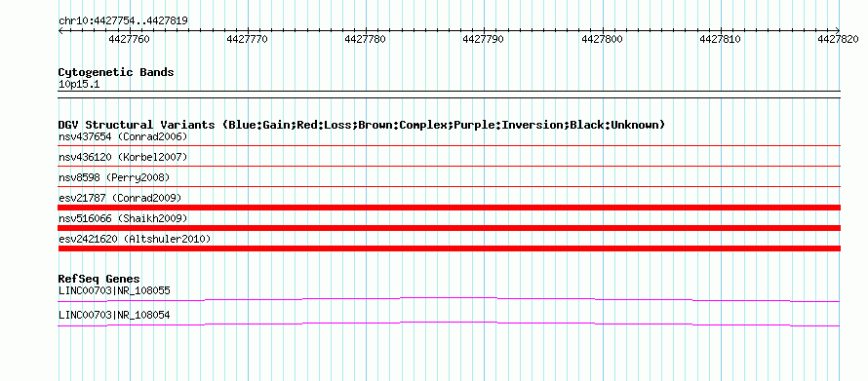Open variant nsv8598 (Perry2008) label

pos(114,177)
